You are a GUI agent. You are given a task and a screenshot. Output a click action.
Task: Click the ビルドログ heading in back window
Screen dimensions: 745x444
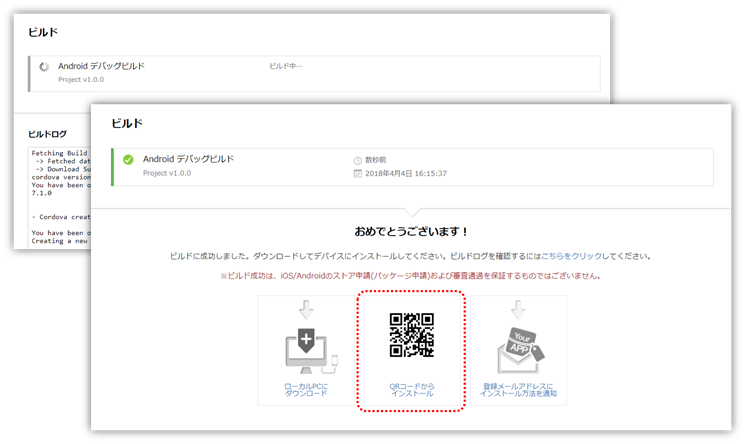point(47,134)
